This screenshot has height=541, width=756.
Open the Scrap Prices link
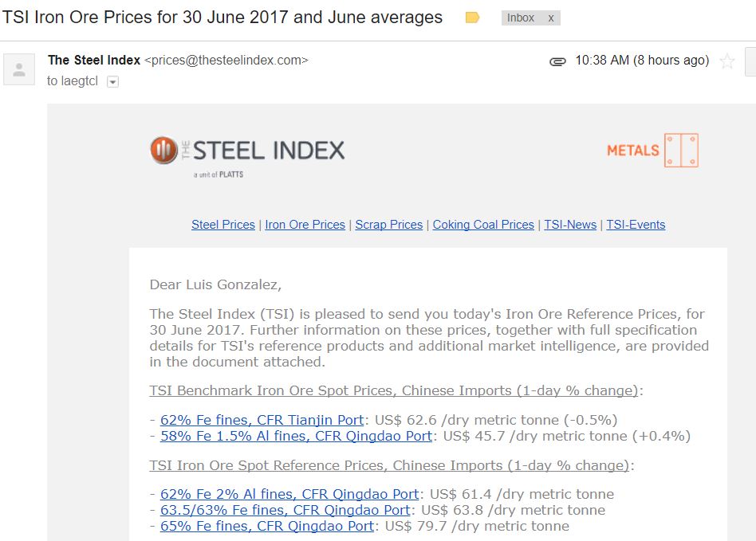pos(389,225)
